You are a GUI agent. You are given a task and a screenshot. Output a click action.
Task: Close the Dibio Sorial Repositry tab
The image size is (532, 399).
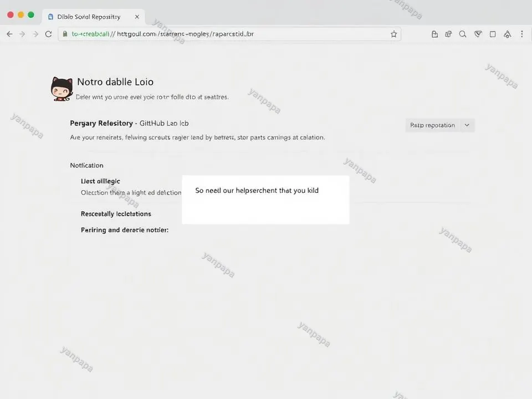click(x=137, y=17)
